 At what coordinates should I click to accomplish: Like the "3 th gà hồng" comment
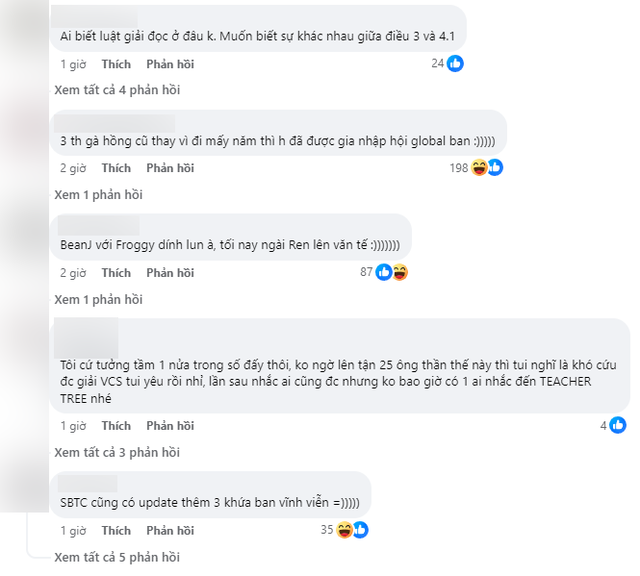(x=116, y=168)
